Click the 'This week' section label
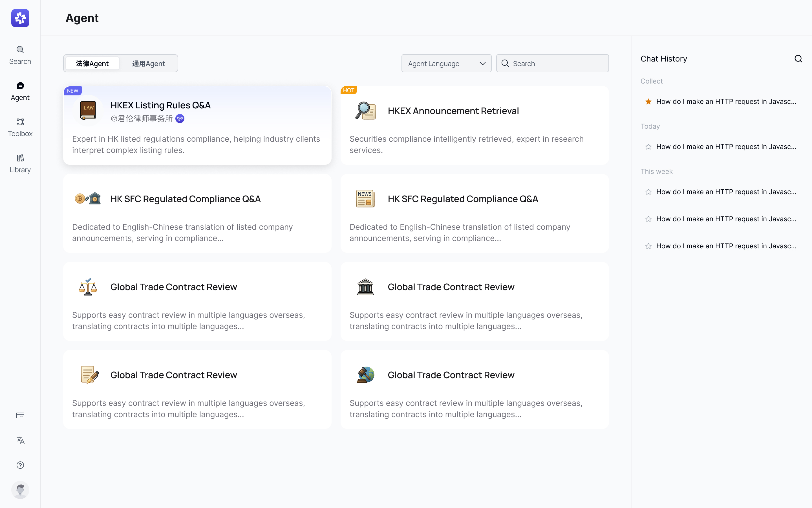 point(656,172)
